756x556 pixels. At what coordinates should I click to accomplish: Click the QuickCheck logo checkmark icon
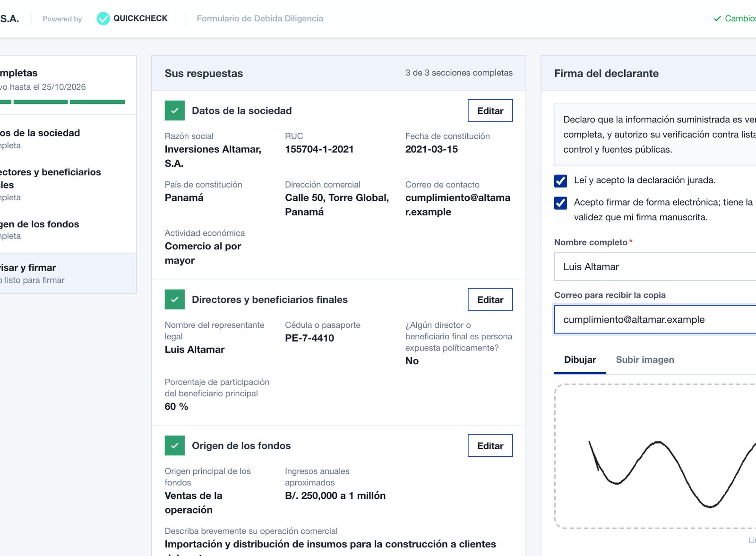click(x=103, y=18)
